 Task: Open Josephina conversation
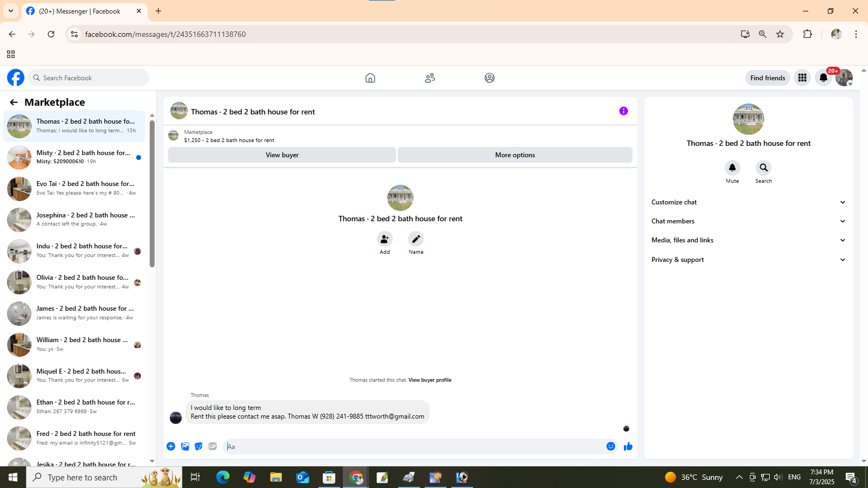pos(74,220)
